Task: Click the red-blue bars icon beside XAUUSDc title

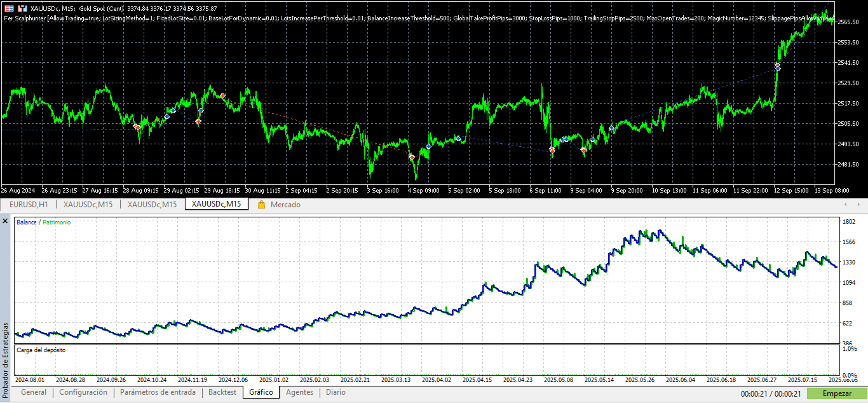Action: [22, 8]
